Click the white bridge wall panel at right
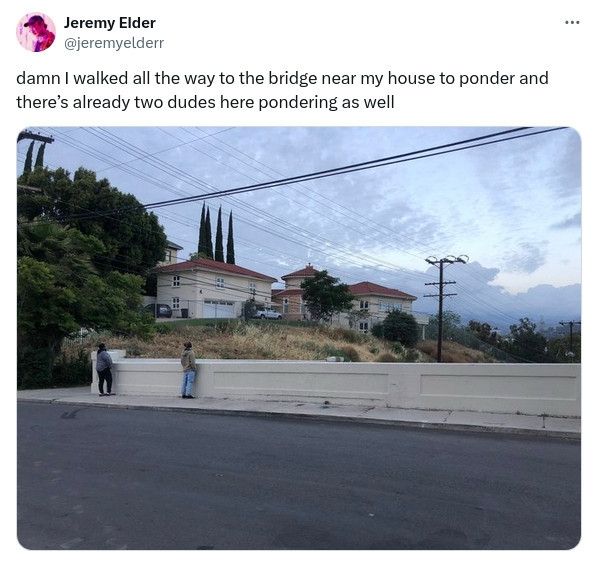The width and height of the screenshot is (598, 561). pos(498,387)
